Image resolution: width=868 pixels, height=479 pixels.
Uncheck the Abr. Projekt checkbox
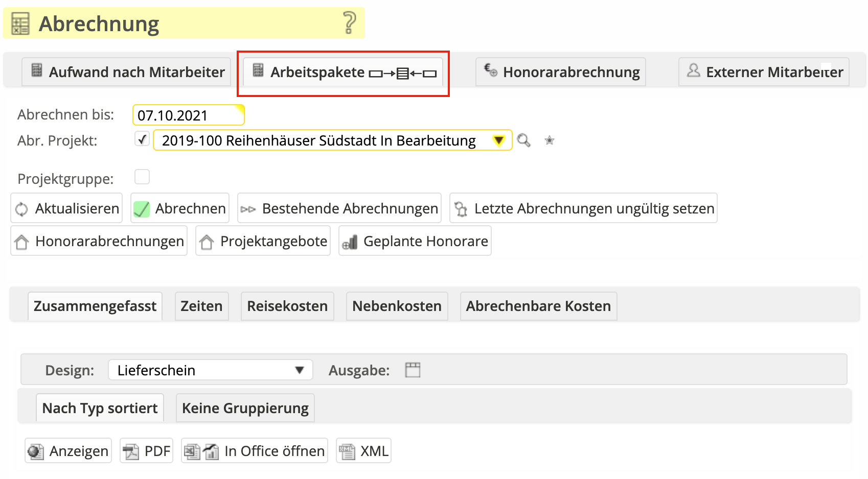coord(142,139)
